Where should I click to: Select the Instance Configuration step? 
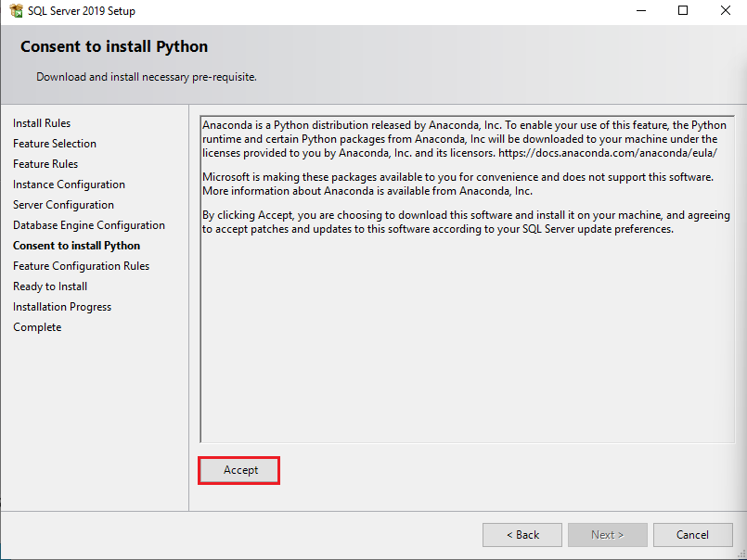click(69, 184)
